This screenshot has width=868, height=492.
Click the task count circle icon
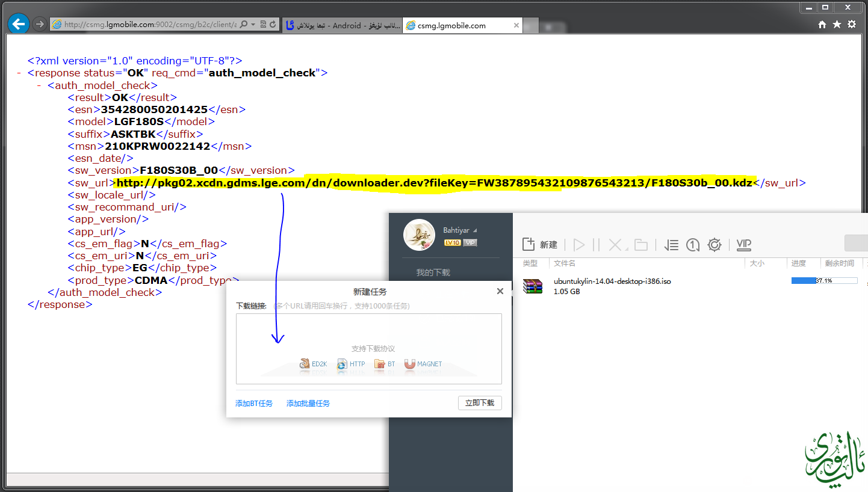tap(693, 245)
